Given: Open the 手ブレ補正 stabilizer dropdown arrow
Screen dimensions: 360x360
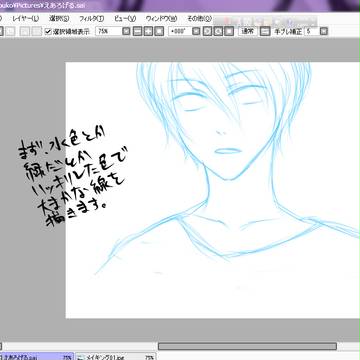Looking at the screenshot, I should (324, 31).
